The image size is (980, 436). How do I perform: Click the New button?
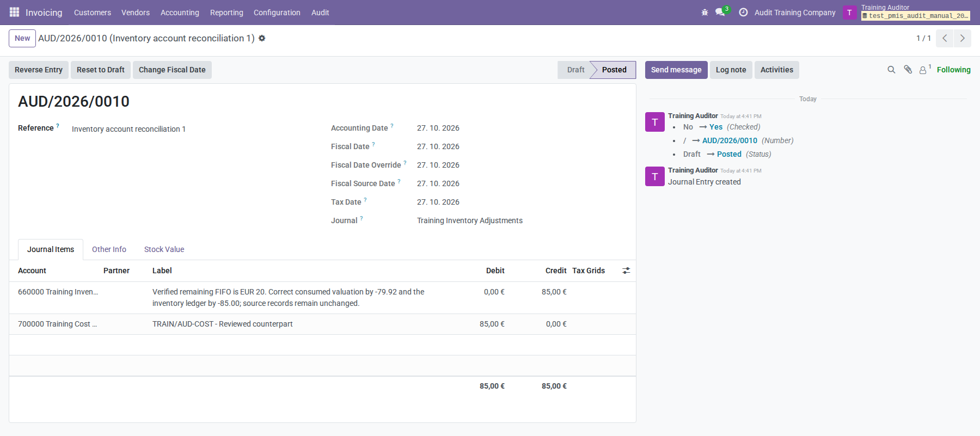22,38
